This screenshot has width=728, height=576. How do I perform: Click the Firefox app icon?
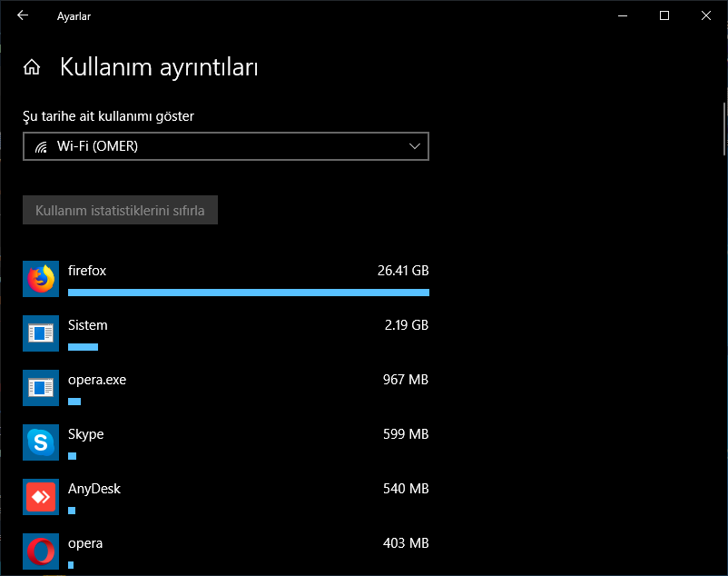coord(41,279)
